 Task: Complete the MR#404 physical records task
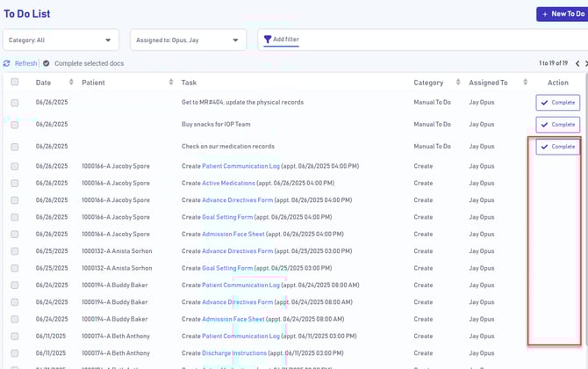[x=558, y=103]
